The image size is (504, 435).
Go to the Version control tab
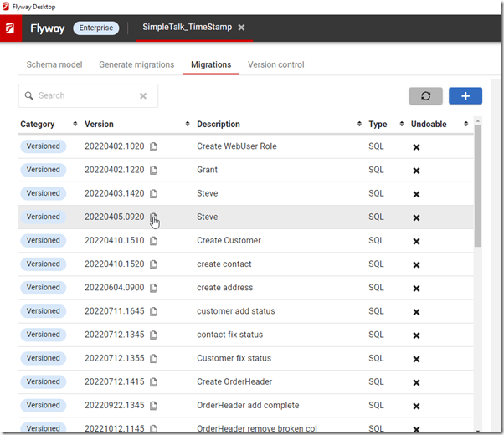tap(276, 64)
